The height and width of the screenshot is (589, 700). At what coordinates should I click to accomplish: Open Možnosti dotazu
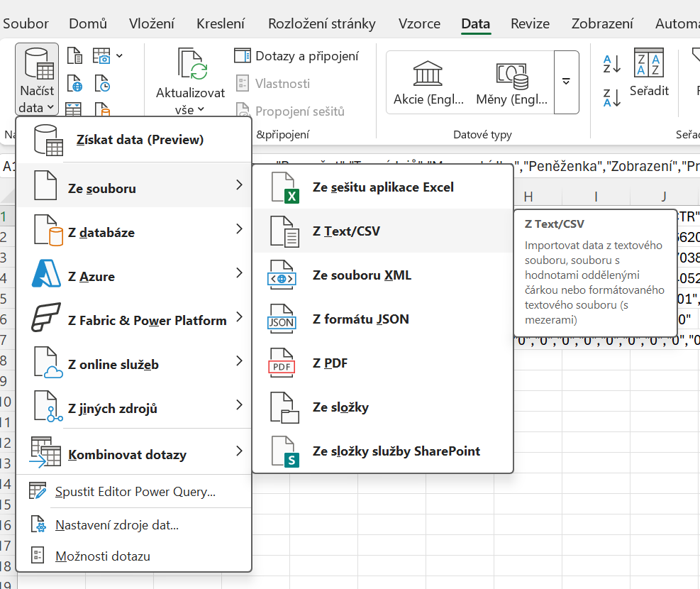(x=134, y=556)
